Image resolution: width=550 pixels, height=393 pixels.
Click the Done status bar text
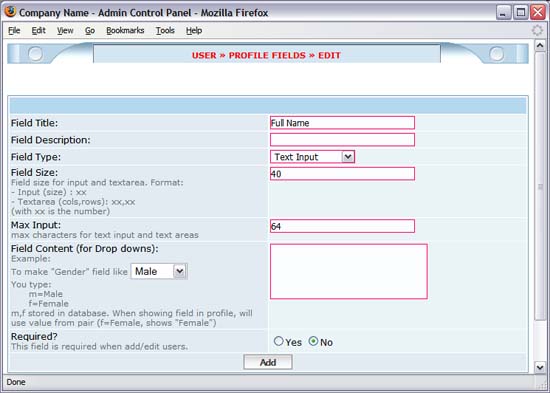coord(16,382)
